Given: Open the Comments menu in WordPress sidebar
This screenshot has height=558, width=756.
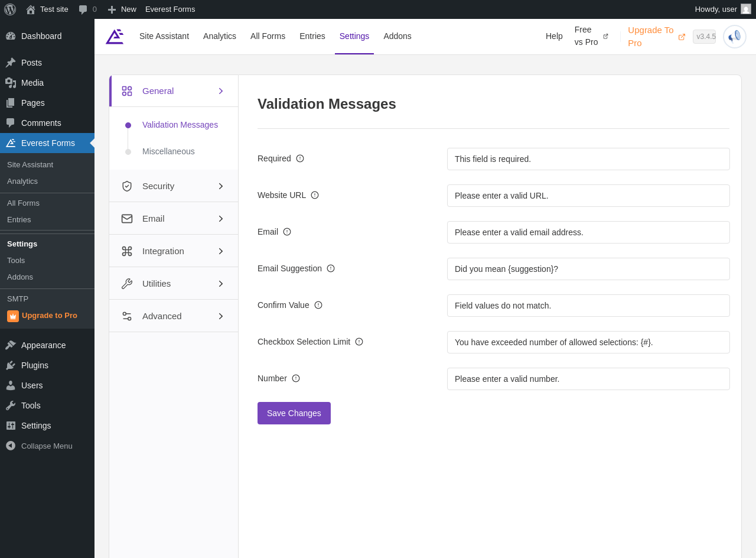Looking at the screenshot, I should pos(47,123).
